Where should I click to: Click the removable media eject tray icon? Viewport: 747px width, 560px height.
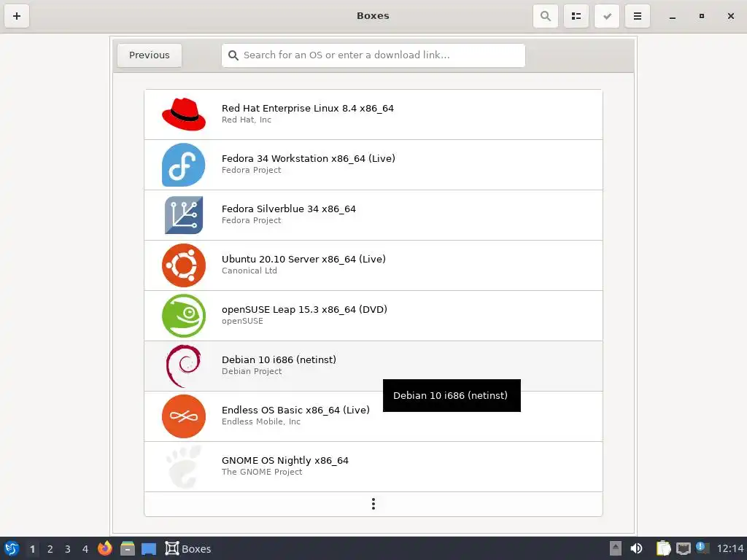tap(616, 548)
